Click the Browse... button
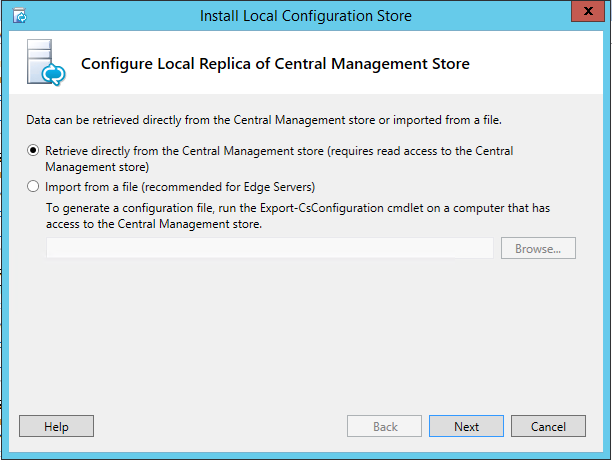 coord(538,248)
